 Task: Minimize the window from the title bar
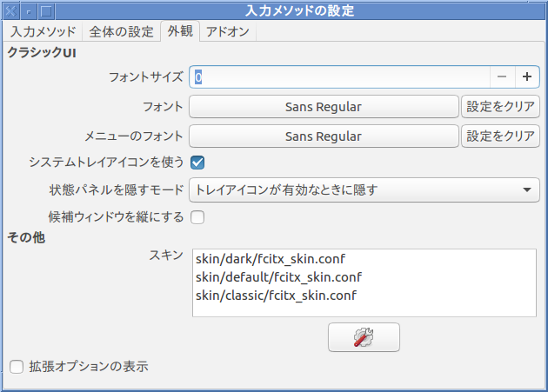click(x=29, y=11)
